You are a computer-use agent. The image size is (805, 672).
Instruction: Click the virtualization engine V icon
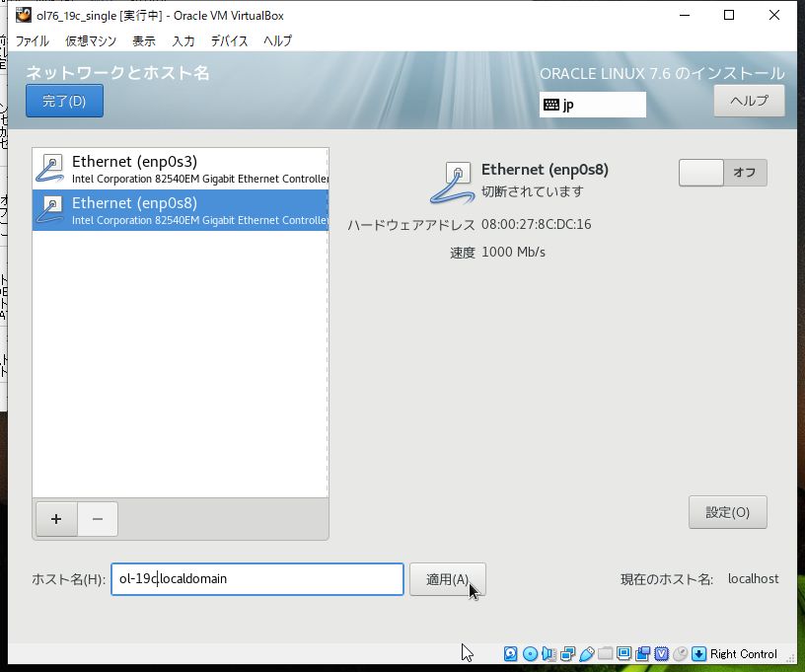coord(660,653)
